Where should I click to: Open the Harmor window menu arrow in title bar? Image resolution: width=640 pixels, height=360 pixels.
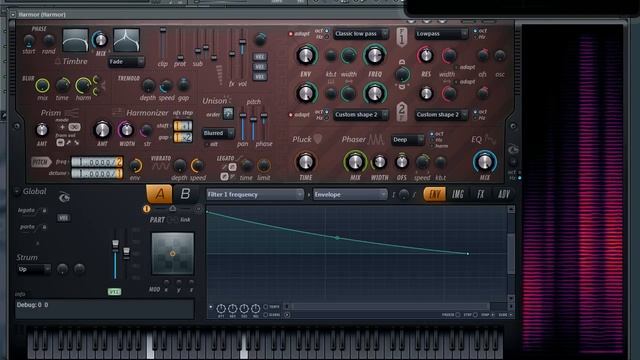(13, 15)
